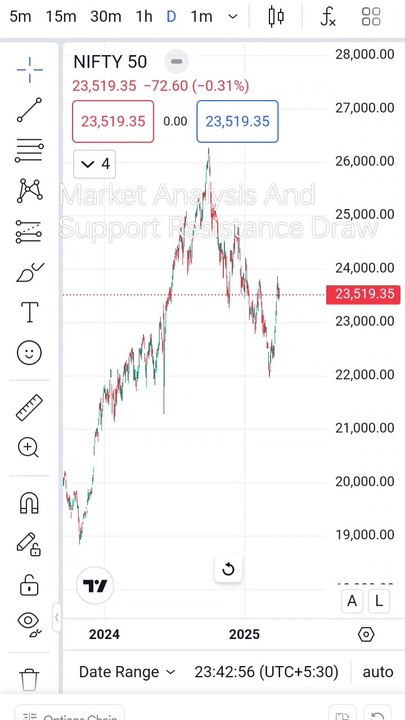This screenshot has height=720, width=405.
Task: Open the emoji sticker tool
Action: (29, 353)
